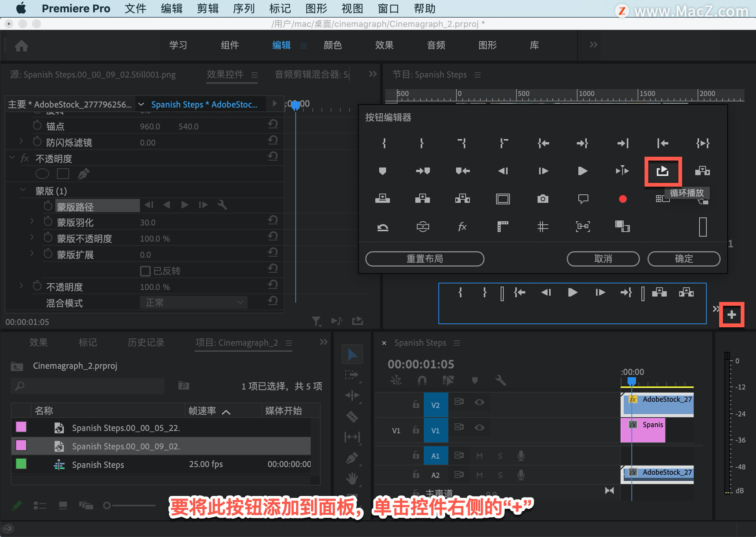This screenshot has width=756, height=537.
Task: Click the Loop Playback button in button editor
Action: pos(663,171)
